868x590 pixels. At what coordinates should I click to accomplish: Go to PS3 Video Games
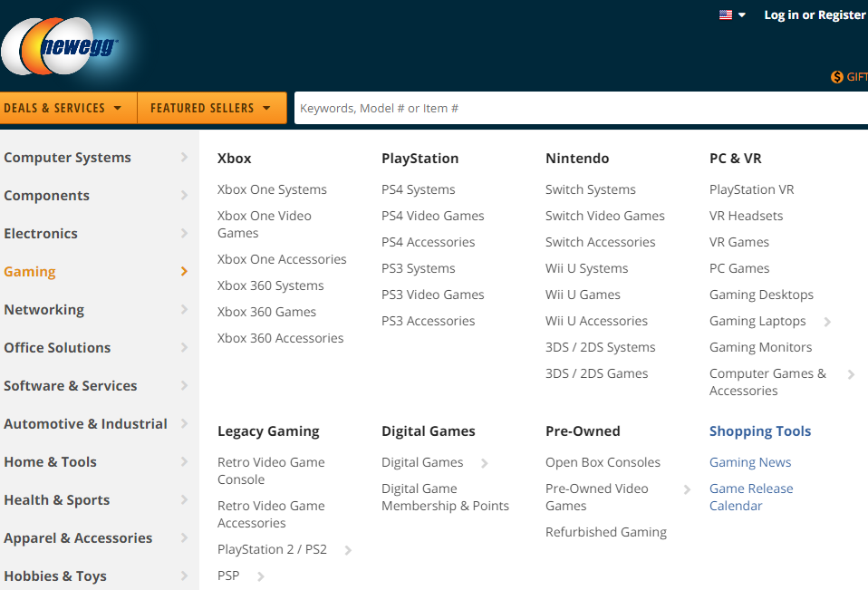pos(433,295)
